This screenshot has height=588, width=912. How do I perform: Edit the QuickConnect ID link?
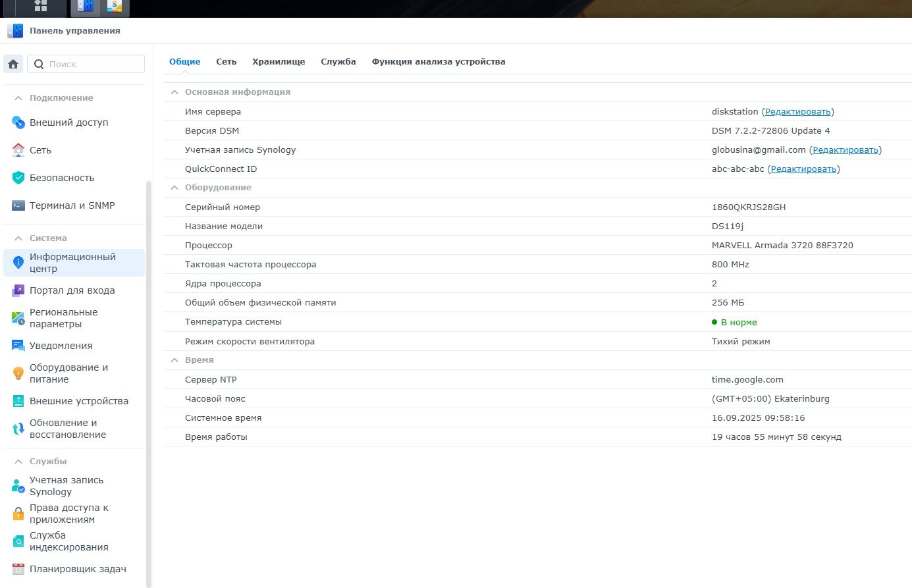click(x=803, y=169)
